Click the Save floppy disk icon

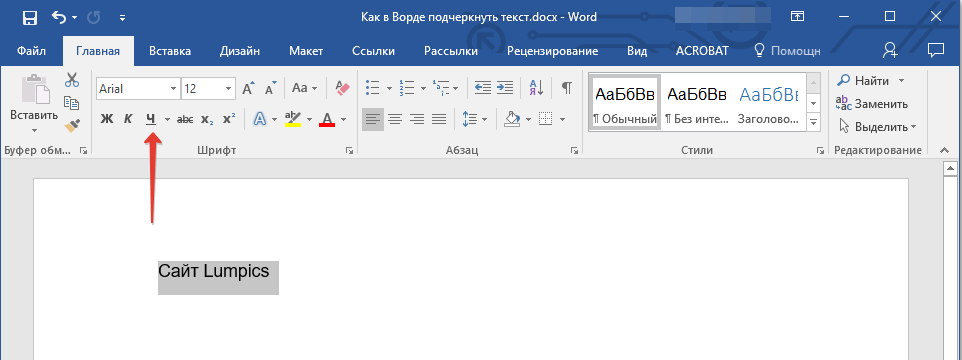[x=30, y=17]
